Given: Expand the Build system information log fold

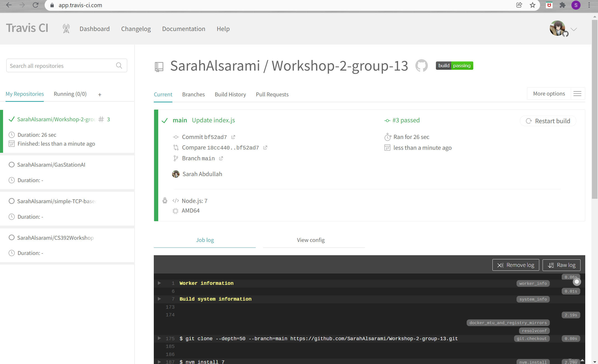Looking at the screenshot, I should (x=159, y=299).
